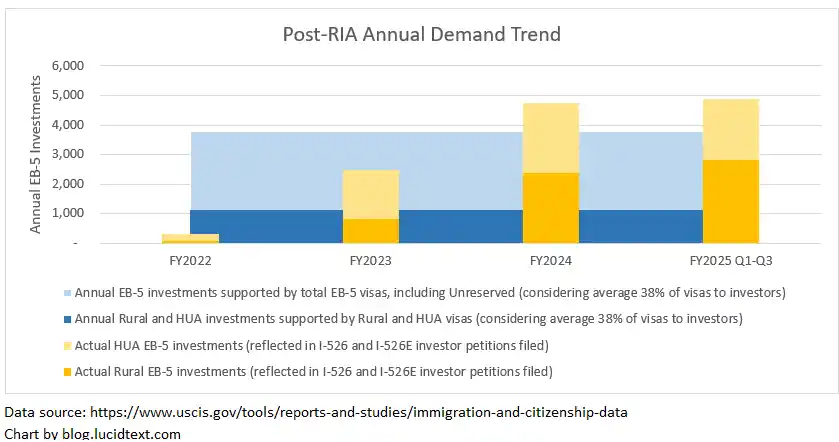The image size is (839, 442).
Task: Select the FY2025 Q1-Q3 orange Rural bar
Action: [730, 201]
